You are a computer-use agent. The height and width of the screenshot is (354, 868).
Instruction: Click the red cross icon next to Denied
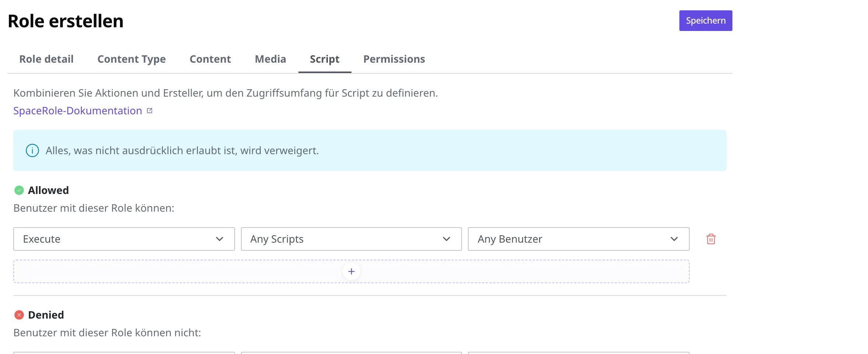coord(19,315)
